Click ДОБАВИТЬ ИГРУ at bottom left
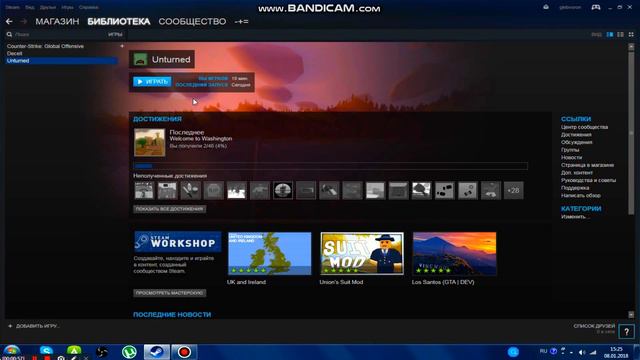This screenshot has height=360, width=640. pyautogui.click(x=34, y=326)
